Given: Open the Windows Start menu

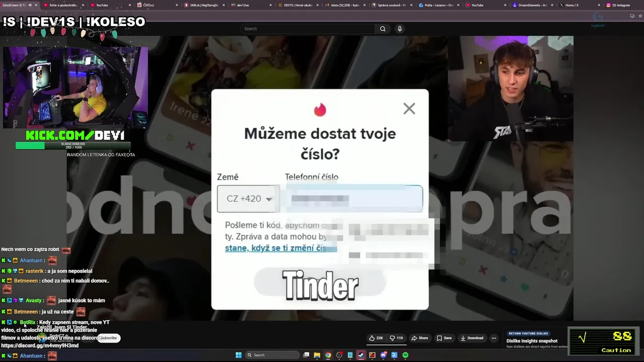Looking at the screenshot, I should point(238,355).
